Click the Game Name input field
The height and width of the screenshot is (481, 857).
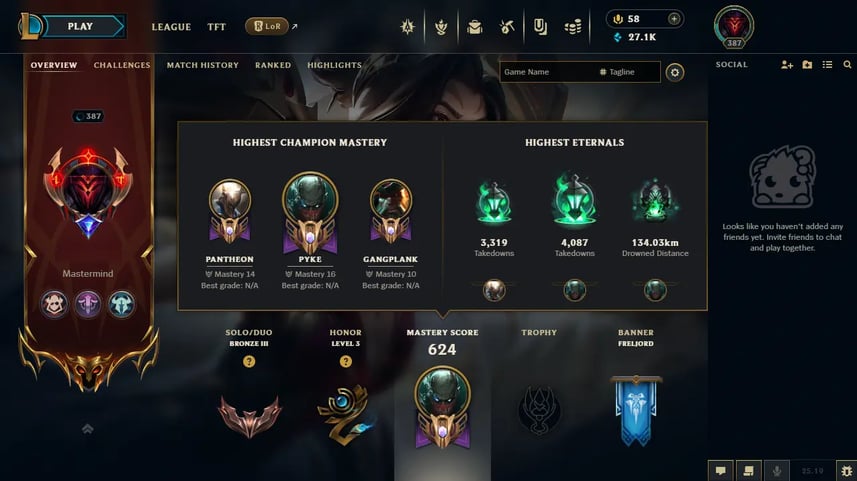(x=548, y=72)
